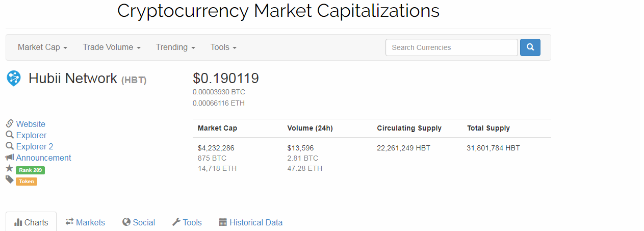Click the Volume (24h) column header
Viewport: 644px width, 231px height.
[310, 128]
